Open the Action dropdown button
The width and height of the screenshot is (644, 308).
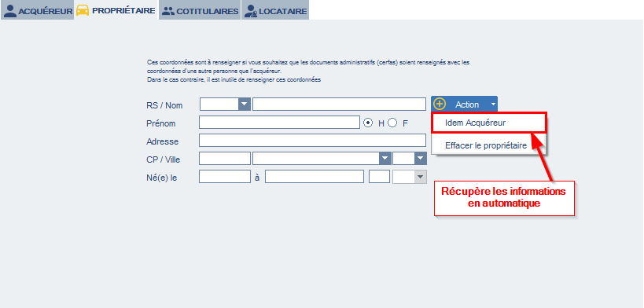pyautogui.click(x=464, y=104)
